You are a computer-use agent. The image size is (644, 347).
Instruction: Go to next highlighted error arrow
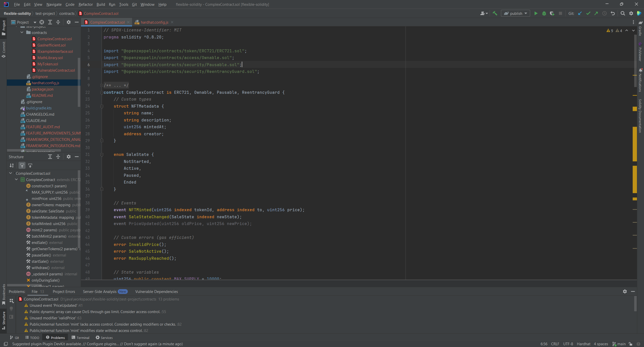(633, 30)
